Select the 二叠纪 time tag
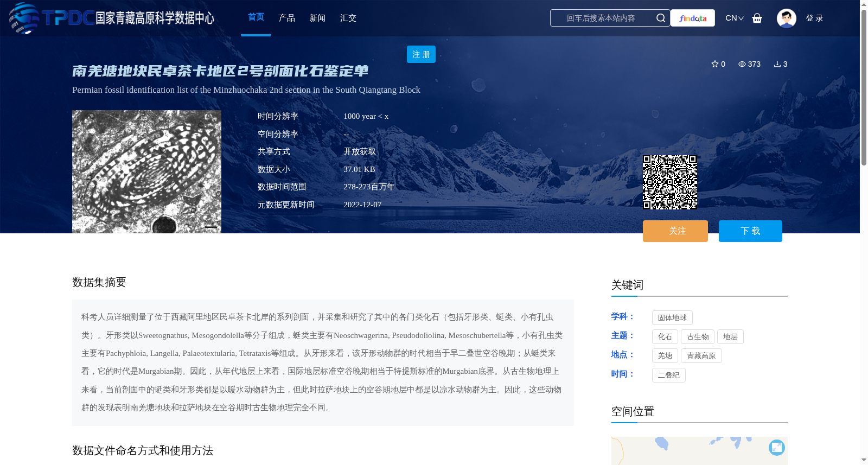The width and height of the screenshot is (868, 465). (x=669, y=375)
